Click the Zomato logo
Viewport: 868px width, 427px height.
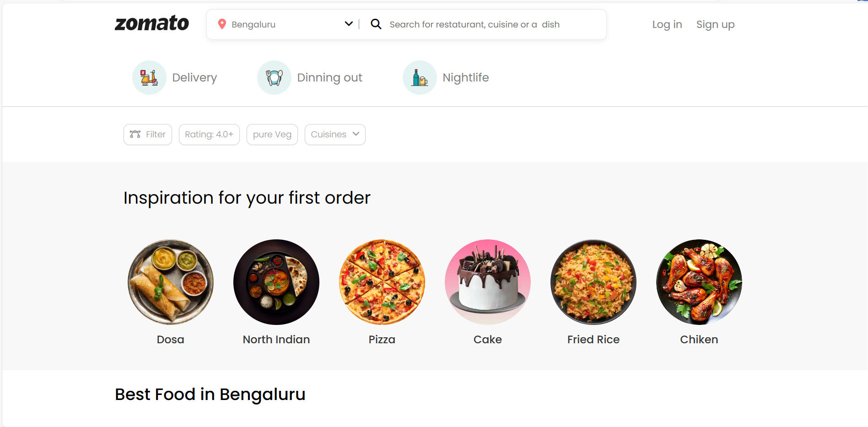pos(151,23)
